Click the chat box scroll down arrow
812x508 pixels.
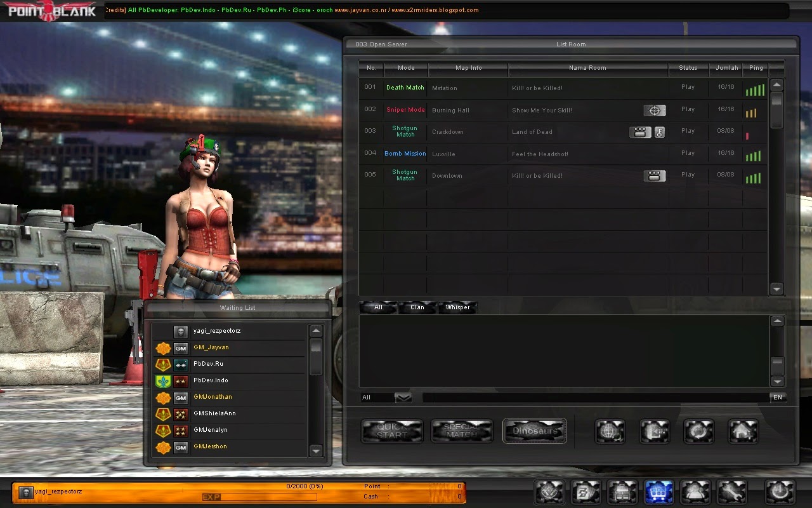(777, 381)
